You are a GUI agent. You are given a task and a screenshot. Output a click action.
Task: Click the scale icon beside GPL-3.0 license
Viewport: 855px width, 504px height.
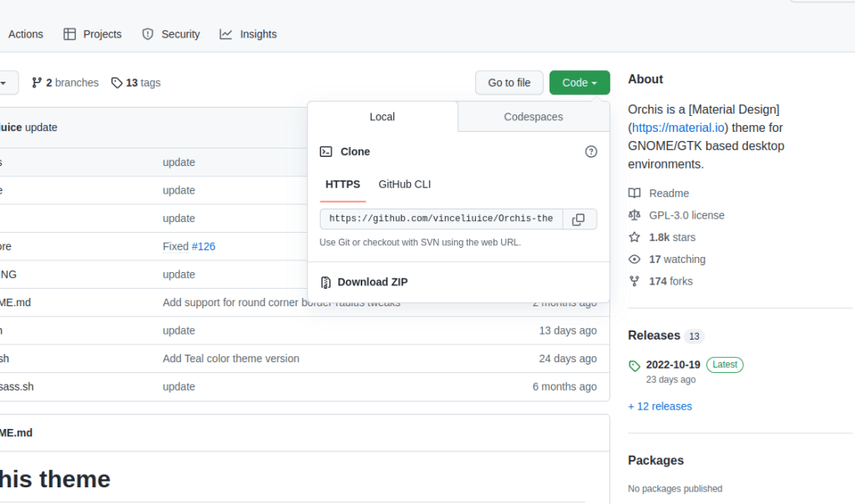click(x=635, y=215)
